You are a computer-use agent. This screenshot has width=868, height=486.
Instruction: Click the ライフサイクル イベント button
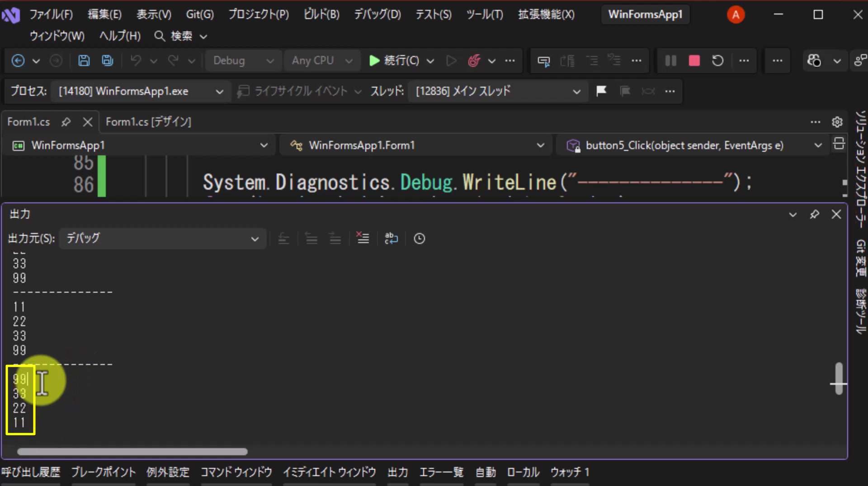pos(299,91)
